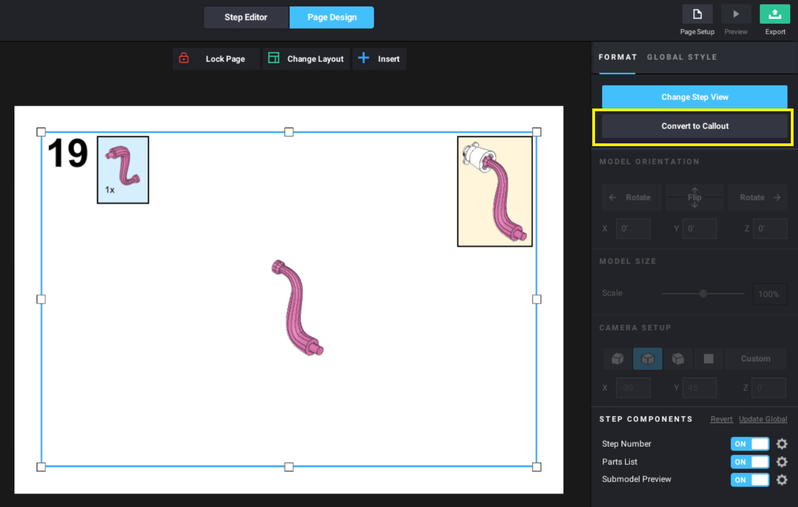Screen dimensions: 798x507
Task: Disable the Parts List toggle
Action: click(750, 462)
